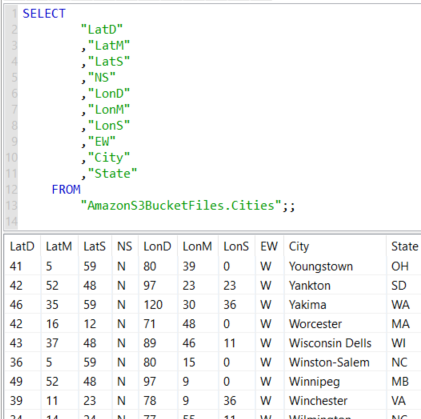421x419 pixels.
Task: Click the LonD column header
Action: point(157,247)
